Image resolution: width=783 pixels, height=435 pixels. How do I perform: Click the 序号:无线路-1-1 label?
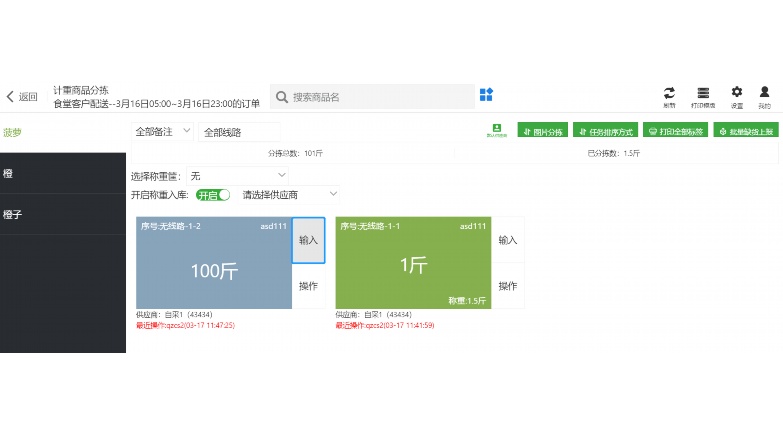click(x=370, y=226)
